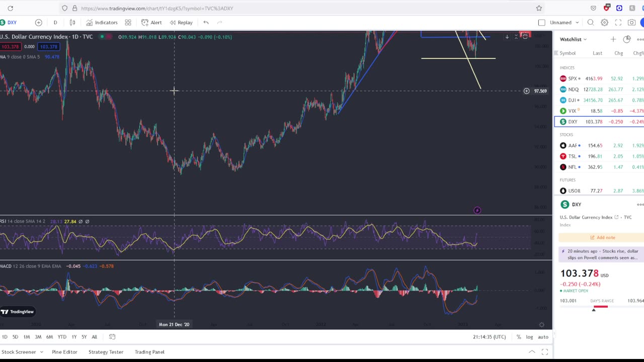Open the timezone menu showing 21:14:35 (UTC)

[490, 337]
